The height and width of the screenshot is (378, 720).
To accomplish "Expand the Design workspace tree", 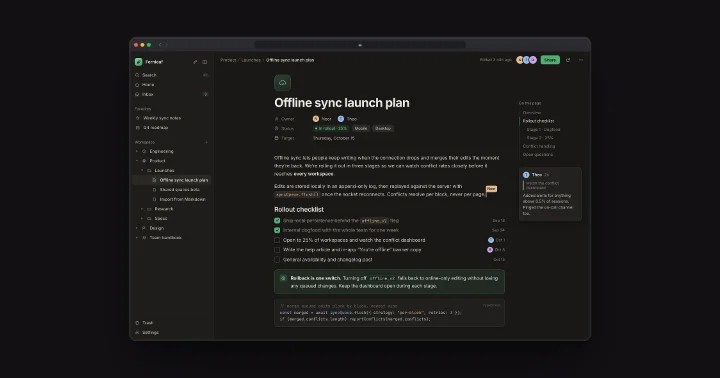I will coord(137,228).
